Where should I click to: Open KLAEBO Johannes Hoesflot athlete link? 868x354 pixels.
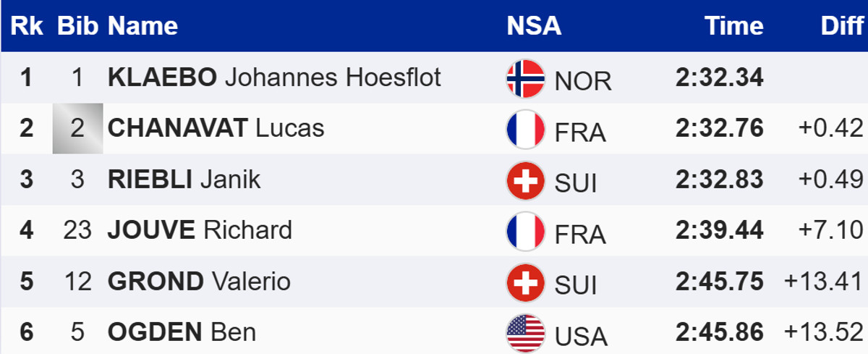(274, 77)
